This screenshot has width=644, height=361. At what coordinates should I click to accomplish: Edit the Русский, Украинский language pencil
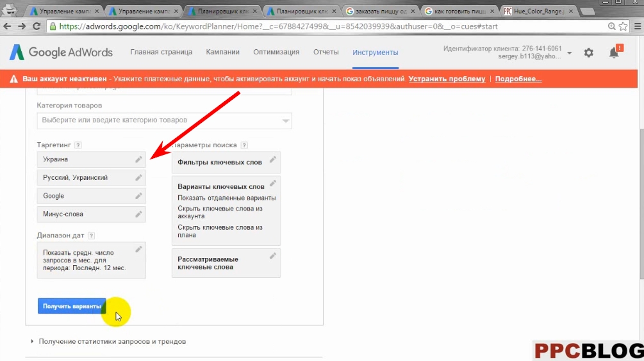point(139,178)
